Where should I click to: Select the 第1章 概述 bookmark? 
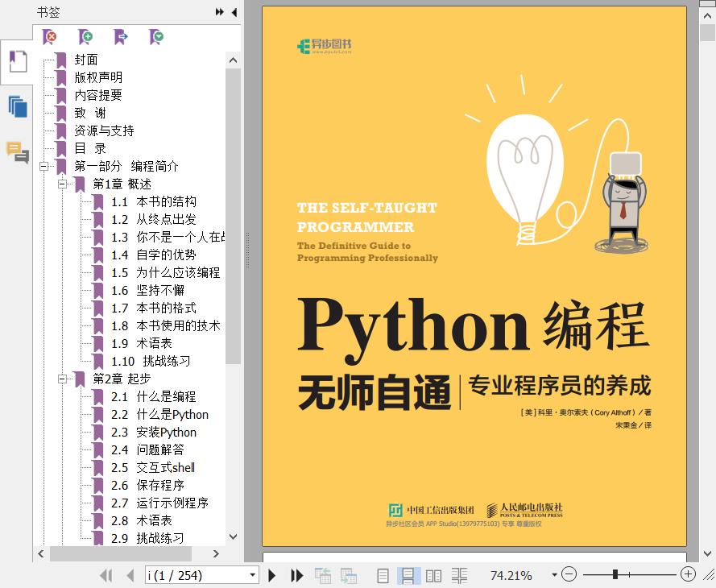pyautogui.click(x=122, y=184)
